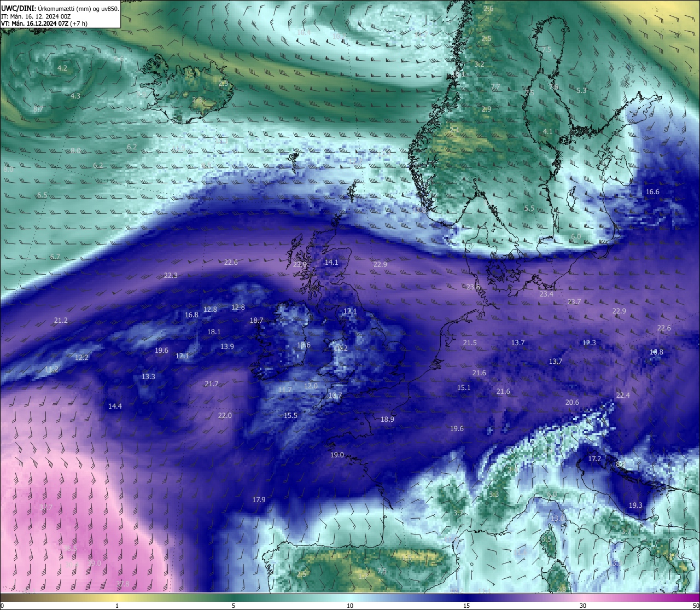Click the 15.5 value label
700x610 pixels.
coord(290,415)
